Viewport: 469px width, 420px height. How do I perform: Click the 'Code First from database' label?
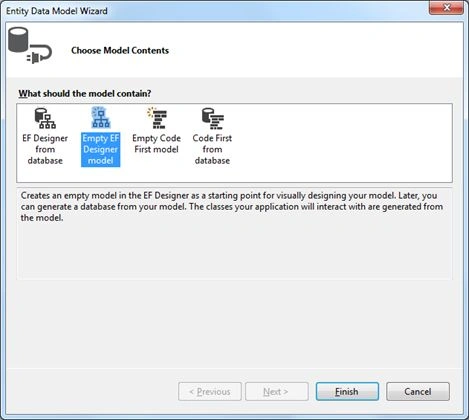click(x=212, y=149)
